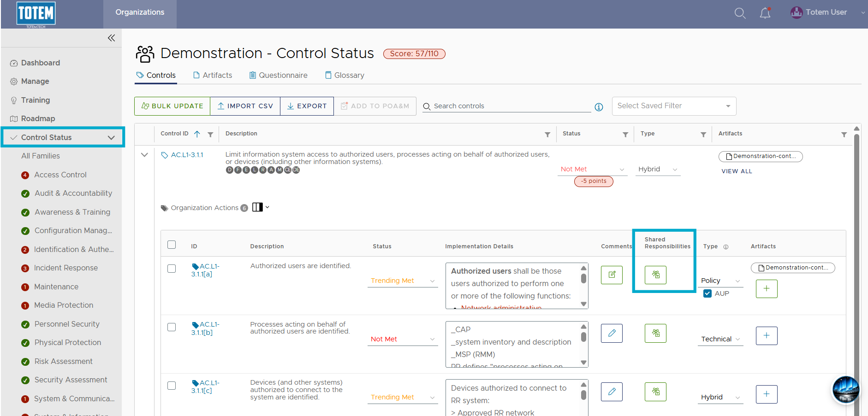This screenshot has width=868, height=416.
Task: Open Policy type dropdown for AC.L1-3.1.1[a]
Action: tap(720, 281)
